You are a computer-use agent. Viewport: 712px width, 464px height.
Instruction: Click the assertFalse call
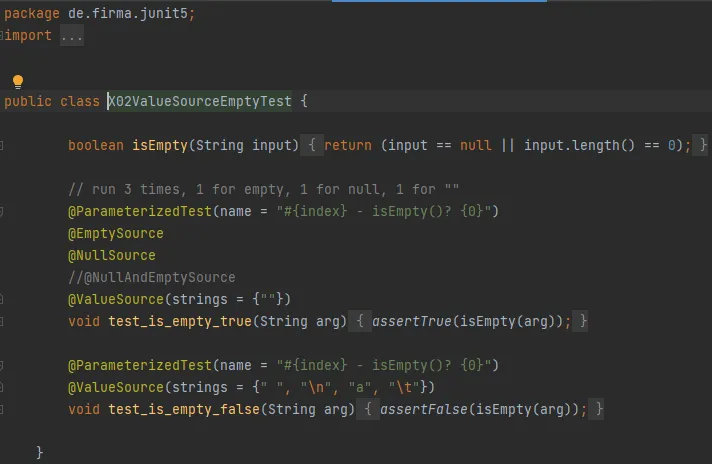pyautogui.click(x=424, y=410)
